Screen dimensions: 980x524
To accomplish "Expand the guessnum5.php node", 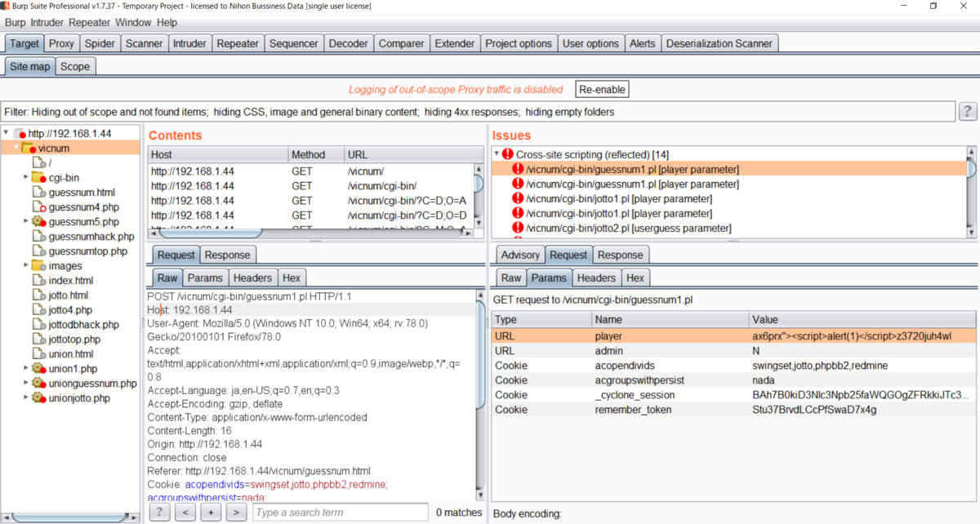I will (x=26, y=222).
